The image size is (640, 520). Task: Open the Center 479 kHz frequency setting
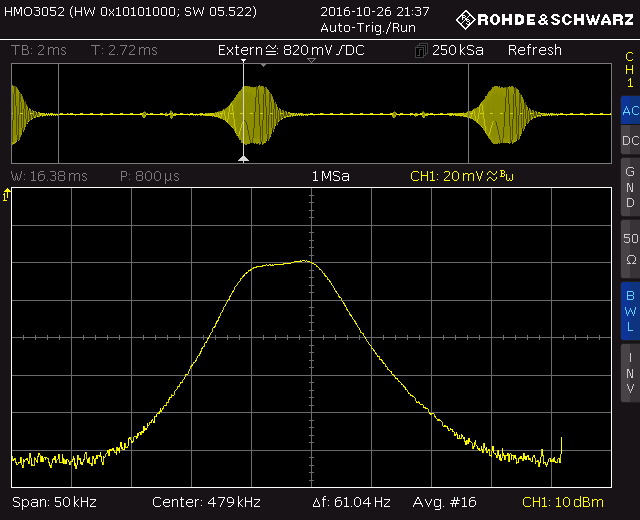coord(206,501)
